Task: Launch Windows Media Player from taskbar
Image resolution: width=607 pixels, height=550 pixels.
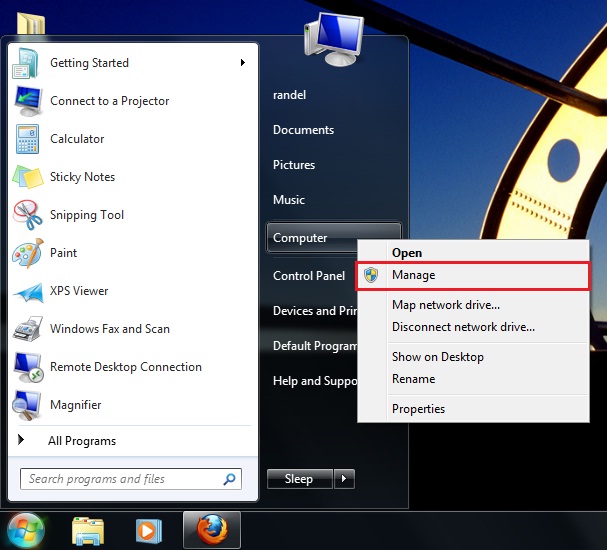Action: 149,531
